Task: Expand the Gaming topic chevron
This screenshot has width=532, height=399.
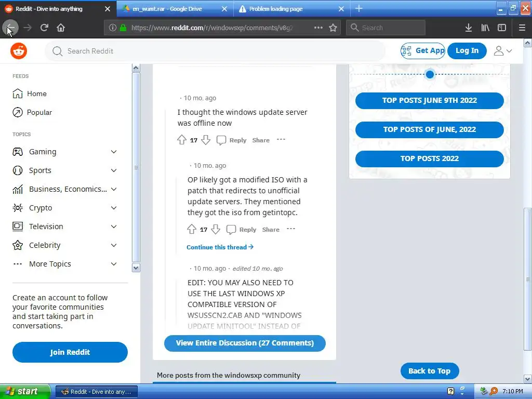Action: 114,152
